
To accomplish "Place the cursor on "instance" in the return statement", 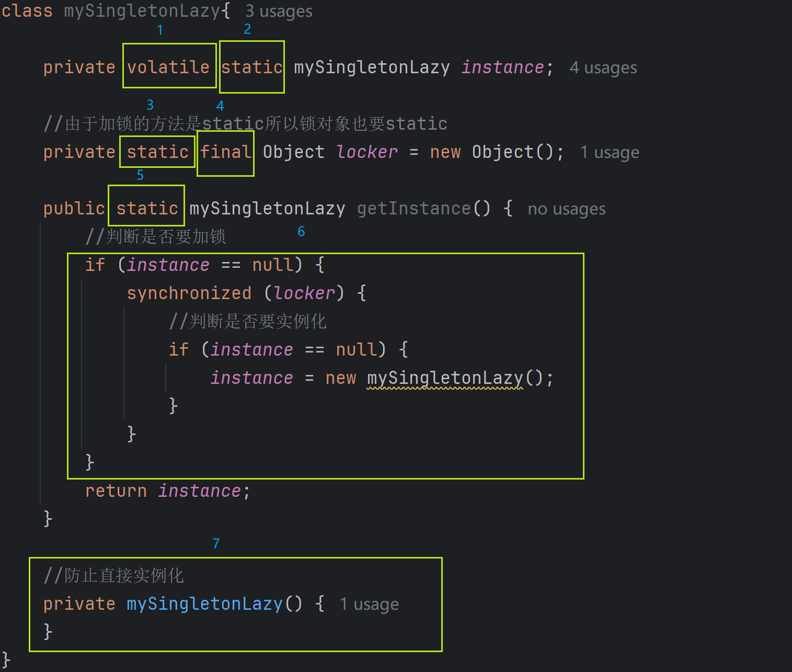I will pyautogui.click(x=199, y=491).
